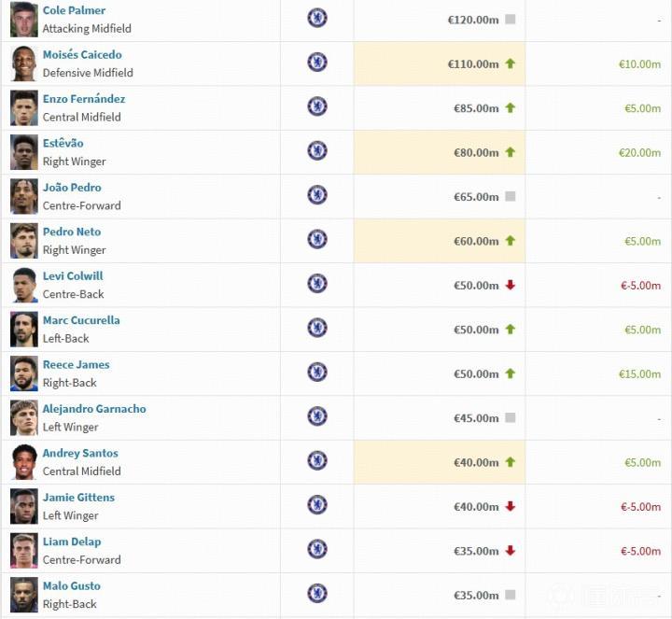Open Enzo Fernández player page
This screenshot has height=619, width=672.
click(84, 99)
